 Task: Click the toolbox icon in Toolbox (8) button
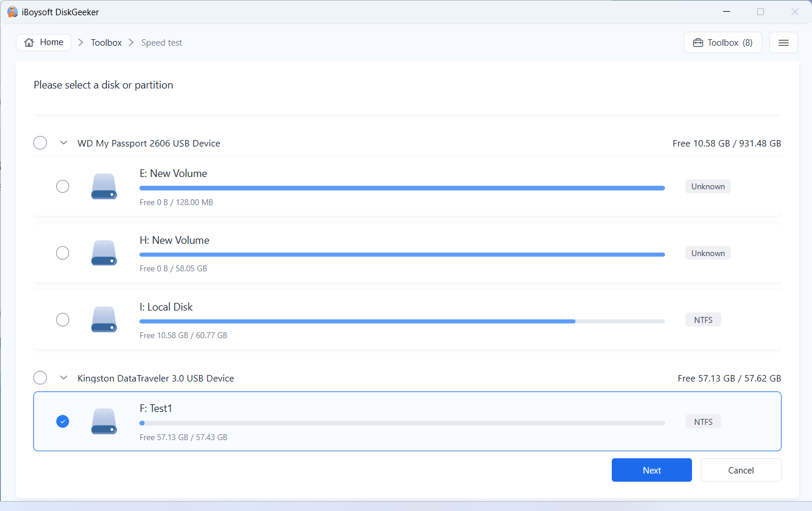pyautogui.click(x=698, y=43)
